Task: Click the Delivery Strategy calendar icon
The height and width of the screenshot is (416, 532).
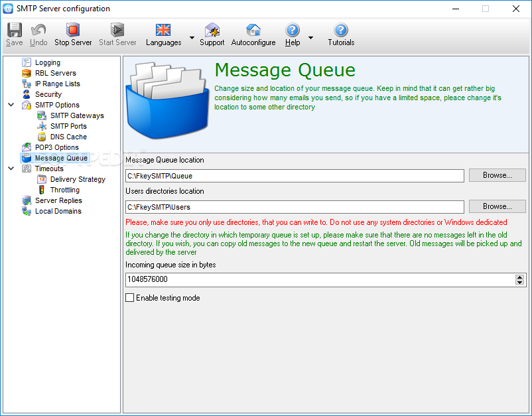Action: 42,179
